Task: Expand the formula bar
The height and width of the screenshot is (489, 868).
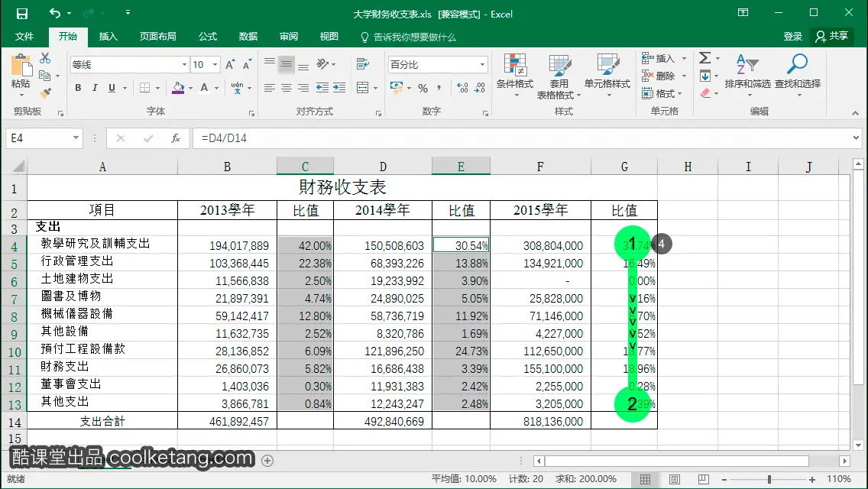Action: pyautogui.click(x=856, y=138)
